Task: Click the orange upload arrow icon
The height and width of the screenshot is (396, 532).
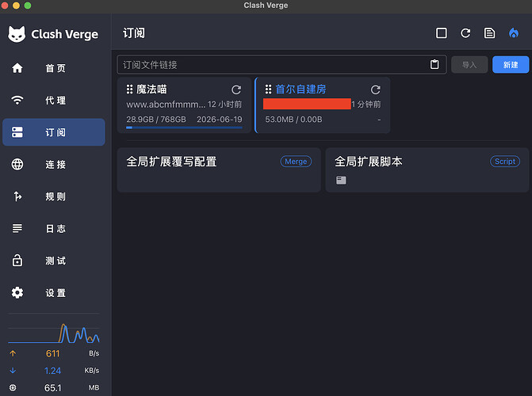Action: [13, 353]
